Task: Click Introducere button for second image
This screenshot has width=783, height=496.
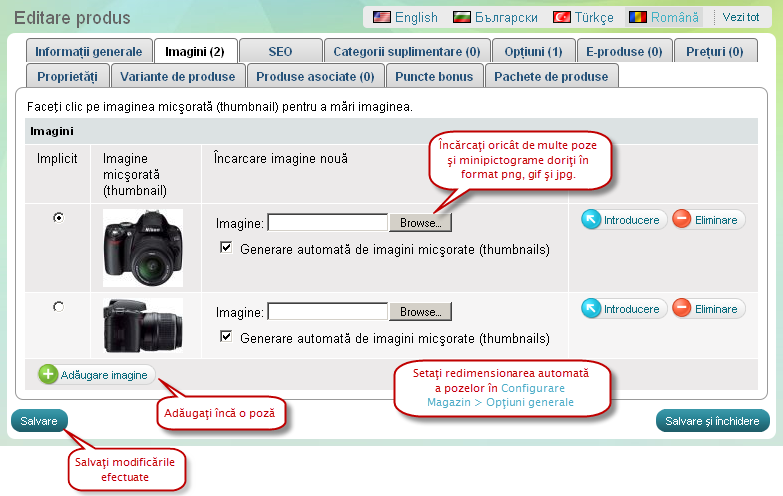Action: pos(623,309)
